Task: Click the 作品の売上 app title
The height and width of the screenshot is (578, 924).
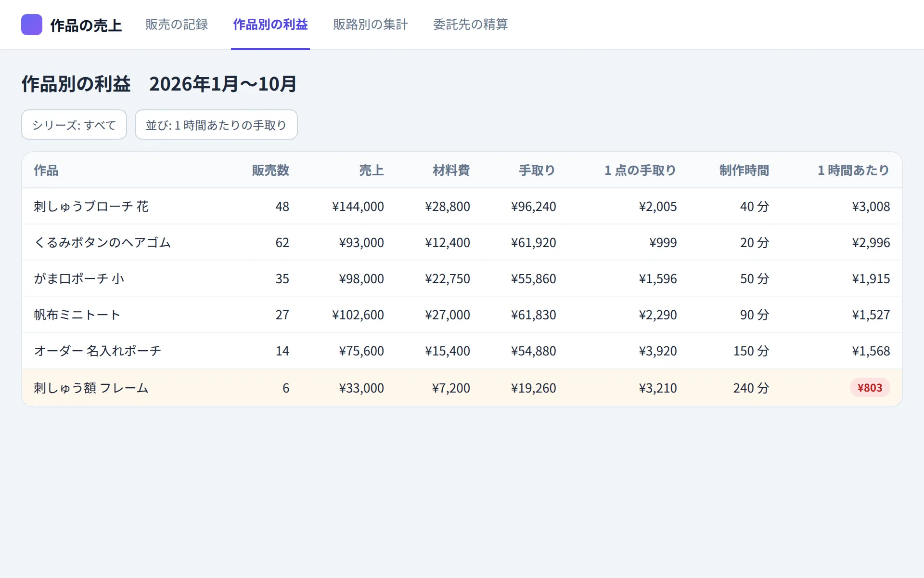Action: (x=86, y=26)
